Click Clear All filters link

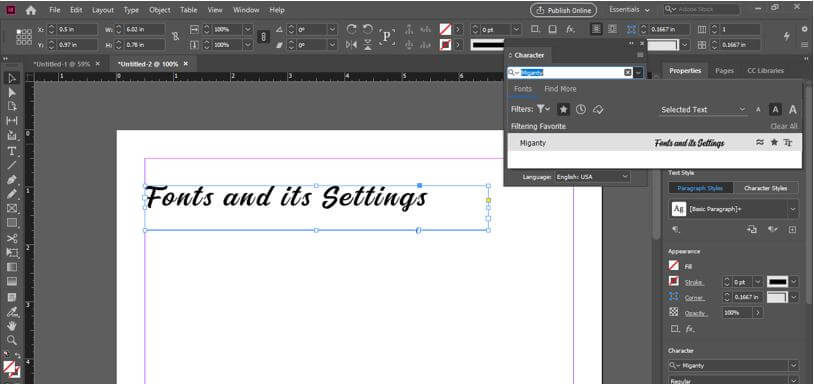pyautogui.click(x=783, y=126)
